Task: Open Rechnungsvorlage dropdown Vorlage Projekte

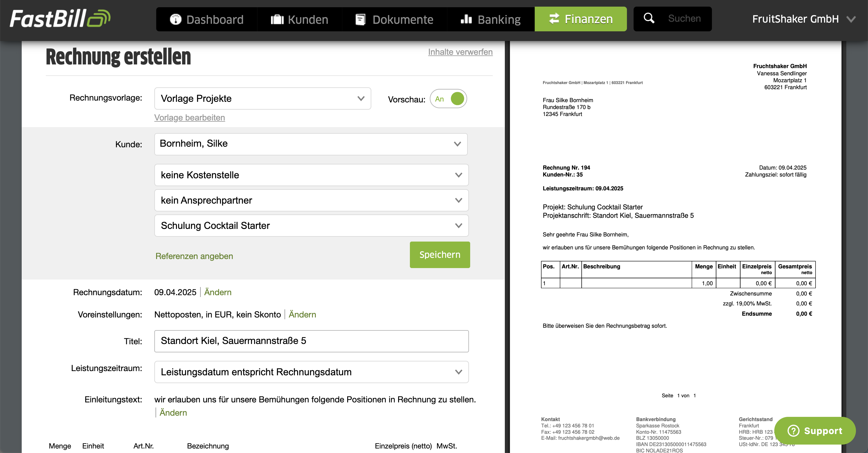Action: (263, 98)
